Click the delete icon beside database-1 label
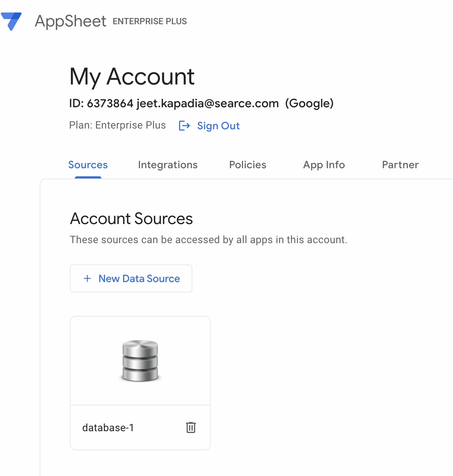Image resolution: width=453 pixels, height=476 pixels. 191,427
